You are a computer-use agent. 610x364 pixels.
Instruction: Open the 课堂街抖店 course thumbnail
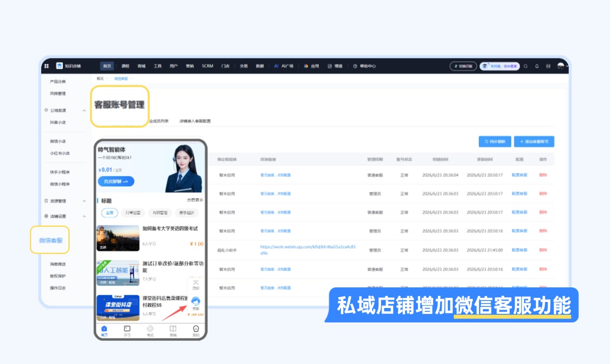[118, 308]
